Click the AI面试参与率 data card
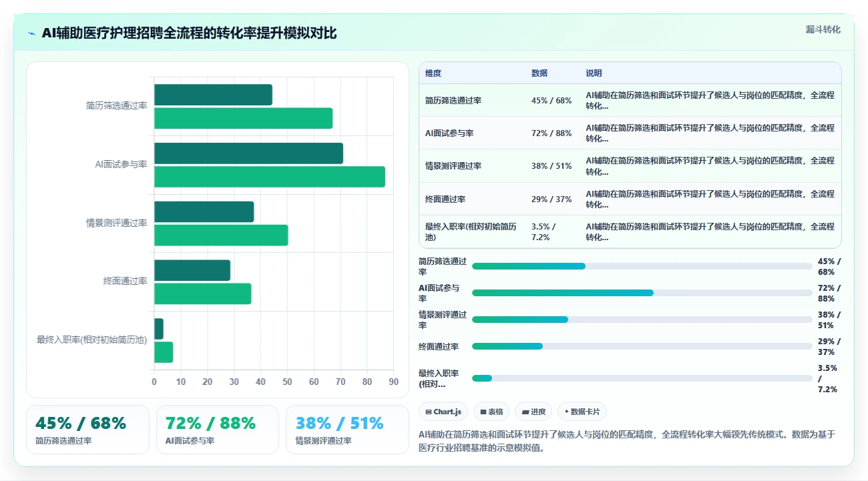The height and width of the screenshot is (481, 868). pyautogui.click(x=218, y=430)
